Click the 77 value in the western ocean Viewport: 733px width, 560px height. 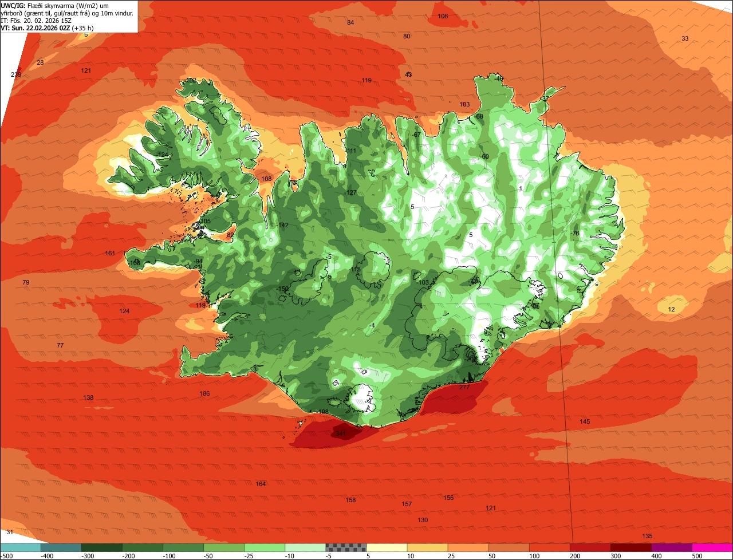point(60,345)
